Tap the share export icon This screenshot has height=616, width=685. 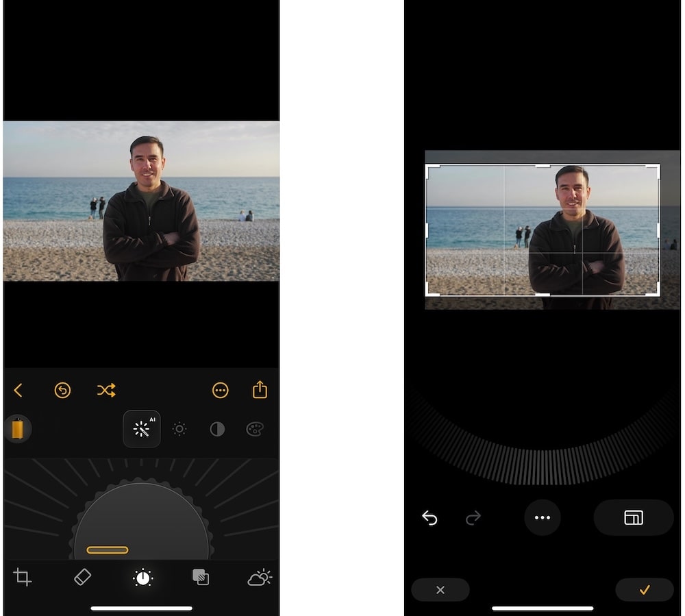(260, 390)
